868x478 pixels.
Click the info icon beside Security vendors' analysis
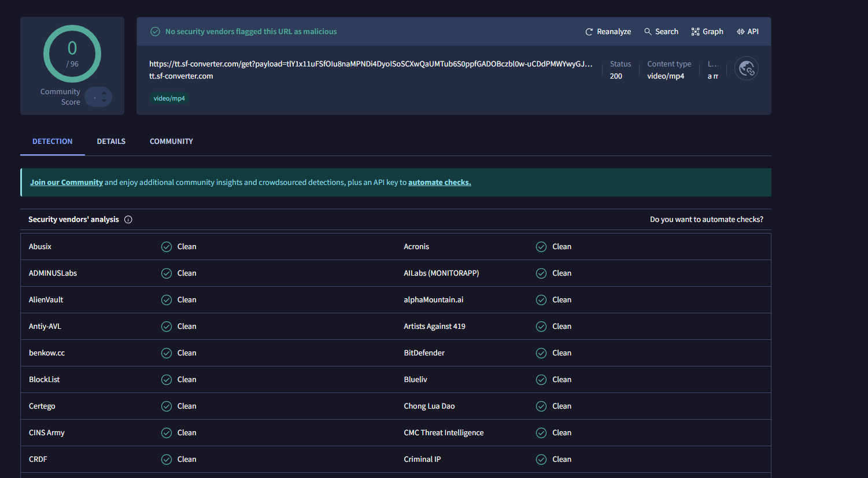pos(128,220)
